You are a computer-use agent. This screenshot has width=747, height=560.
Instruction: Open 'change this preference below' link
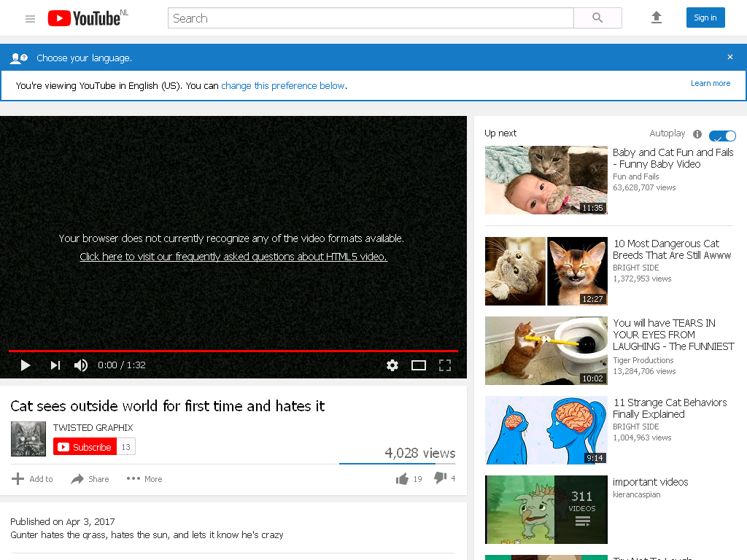pos(283,86)
